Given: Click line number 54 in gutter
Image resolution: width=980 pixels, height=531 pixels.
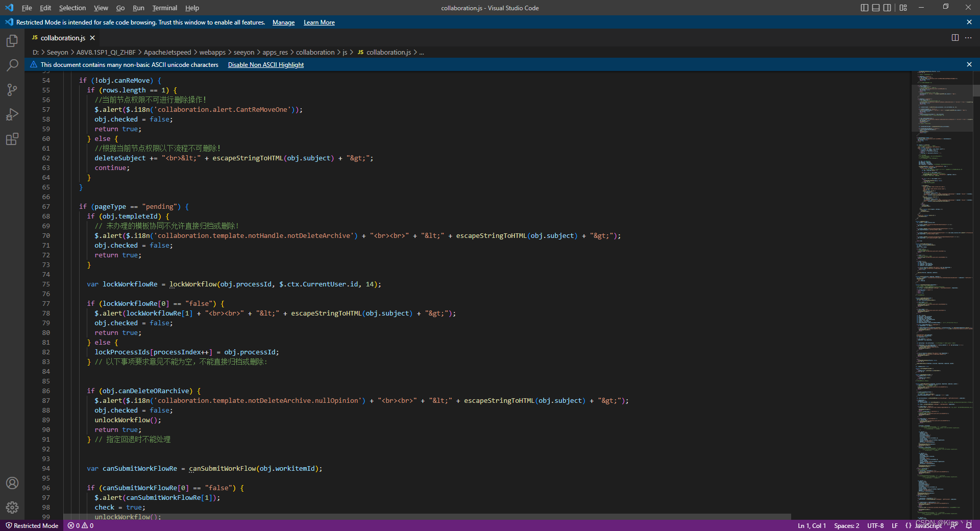Looking at the screenshot, I should click(46, 81).
